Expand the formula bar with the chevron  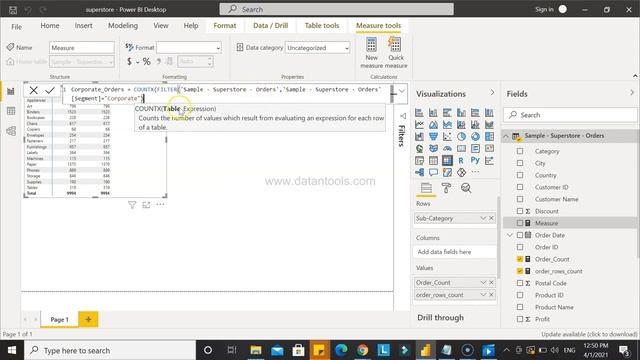pos(402,91)
